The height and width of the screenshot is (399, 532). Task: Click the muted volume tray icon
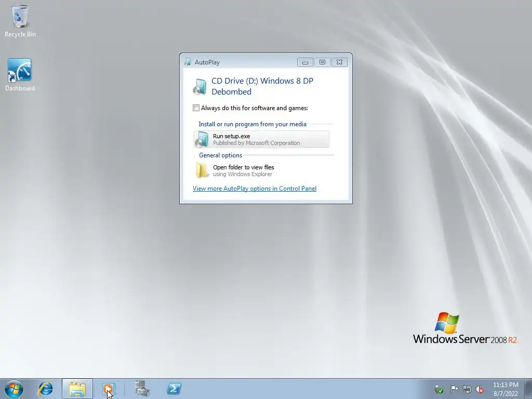click(x=480, y=389)
